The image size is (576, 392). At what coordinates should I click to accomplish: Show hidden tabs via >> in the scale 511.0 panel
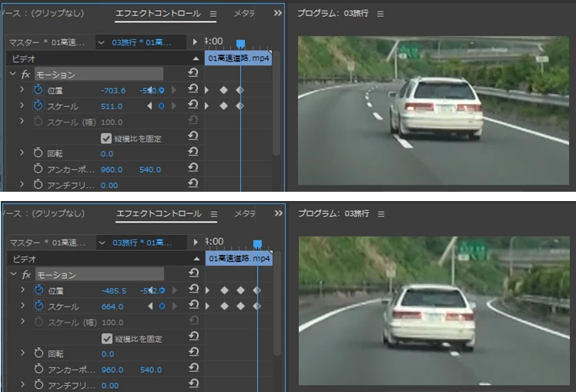[278, 13]
